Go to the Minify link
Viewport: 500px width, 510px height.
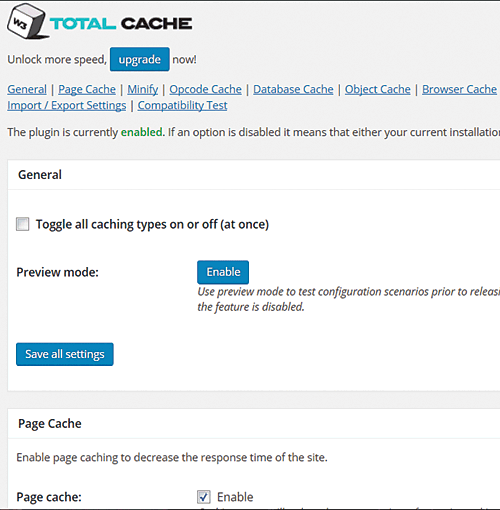(x=143, y=89)
